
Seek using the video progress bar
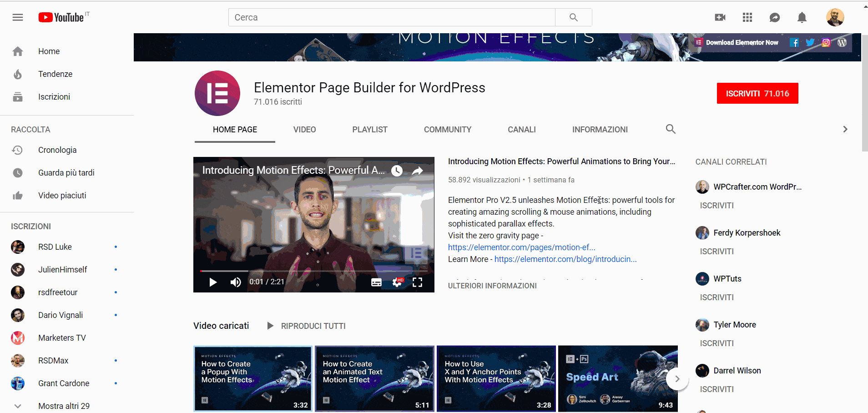pyautogui.click(x=313, y=271)
